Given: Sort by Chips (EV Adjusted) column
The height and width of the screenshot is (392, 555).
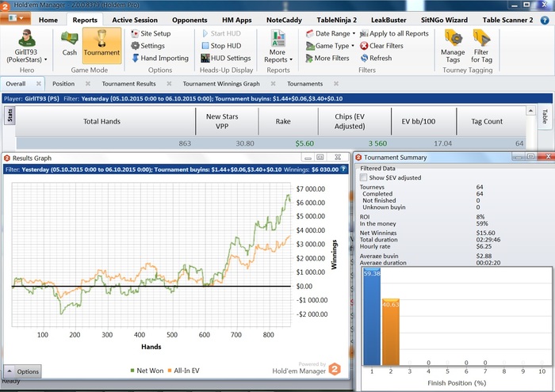Looking at the screenshot, I should [354, 121].
